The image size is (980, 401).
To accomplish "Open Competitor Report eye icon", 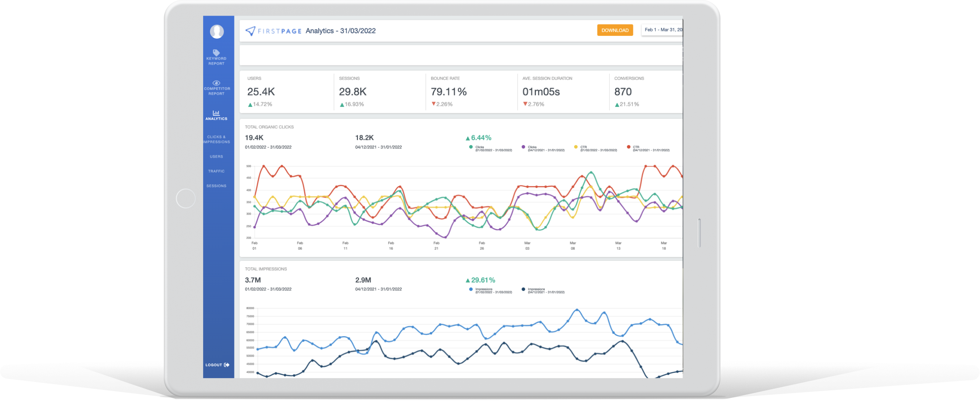I will click(x=216, y=83).
